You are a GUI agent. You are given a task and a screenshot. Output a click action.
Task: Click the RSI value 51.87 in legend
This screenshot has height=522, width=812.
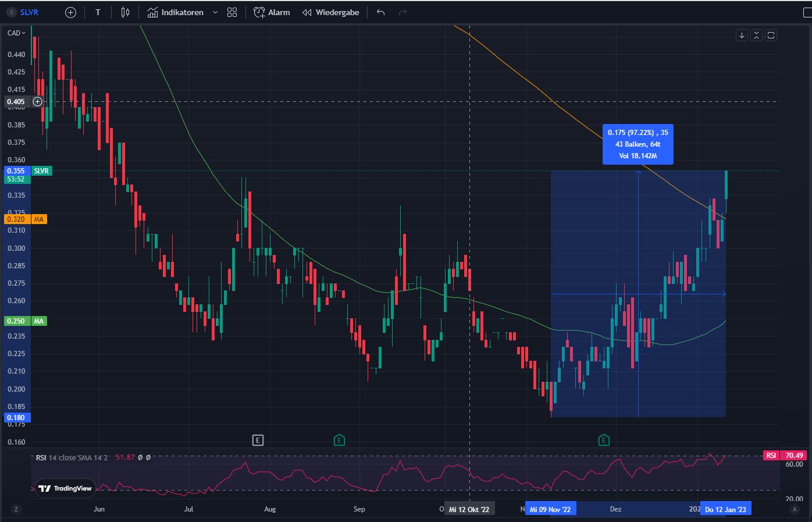coord(125,457)
